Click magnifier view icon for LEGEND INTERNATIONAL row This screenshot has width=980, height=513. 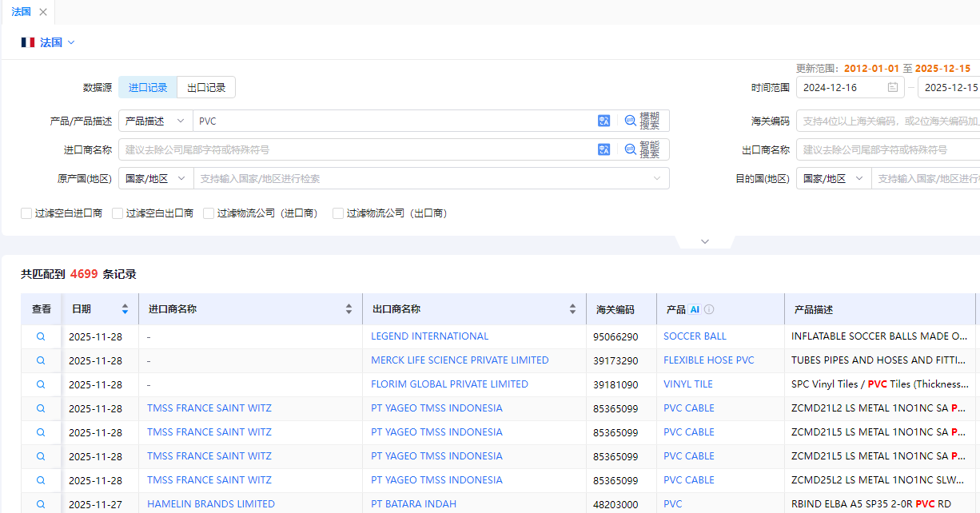pyautogui.click(x=41, y=336)
